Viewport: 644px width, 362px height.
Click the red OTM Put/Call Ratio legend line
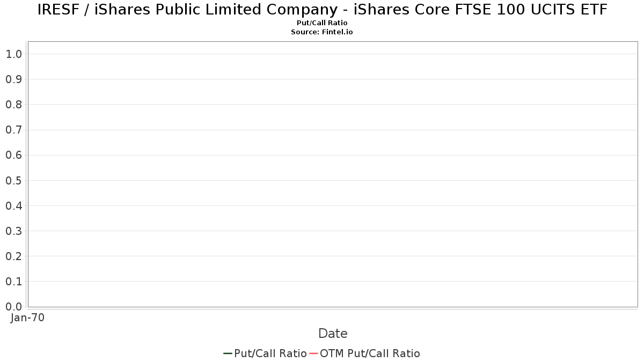click(314, 353)
